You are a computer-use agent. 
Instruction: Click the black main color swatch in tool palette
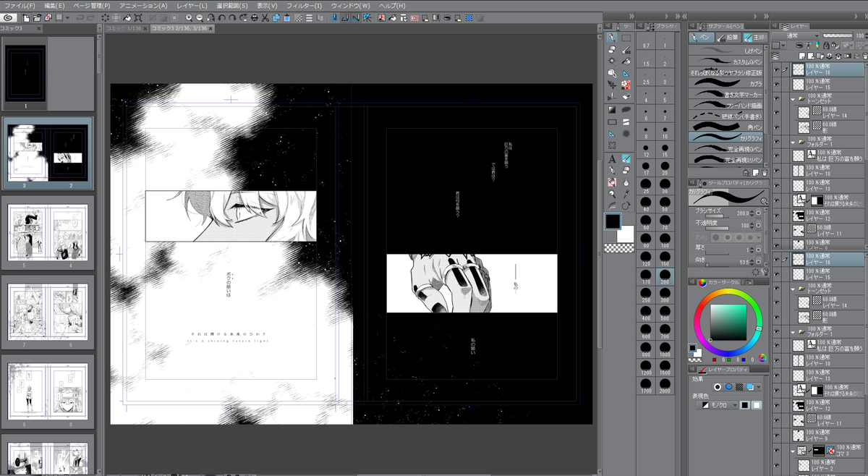612,221
